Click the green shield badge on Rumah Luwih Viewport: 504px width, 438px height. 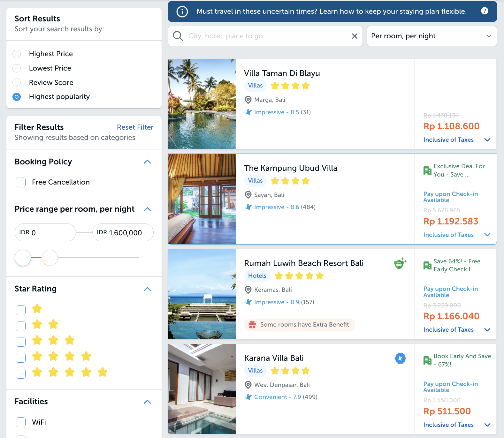pyautogui.click(x=400, y=264)
